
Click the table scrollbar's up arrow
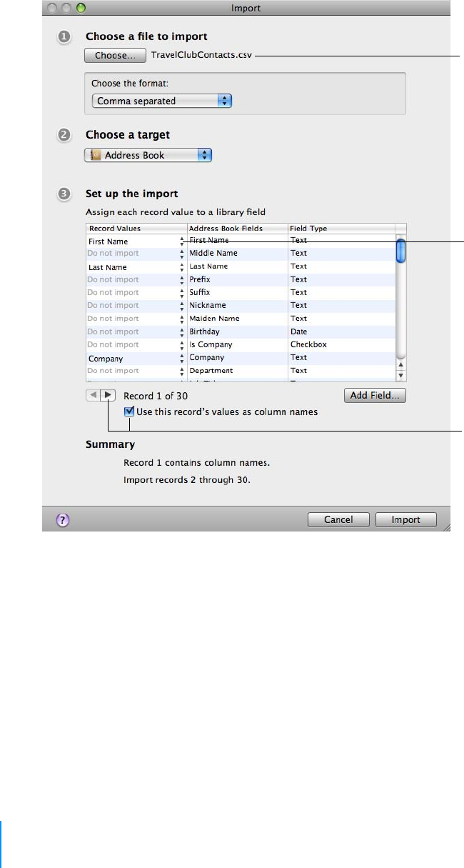[400, 364]
